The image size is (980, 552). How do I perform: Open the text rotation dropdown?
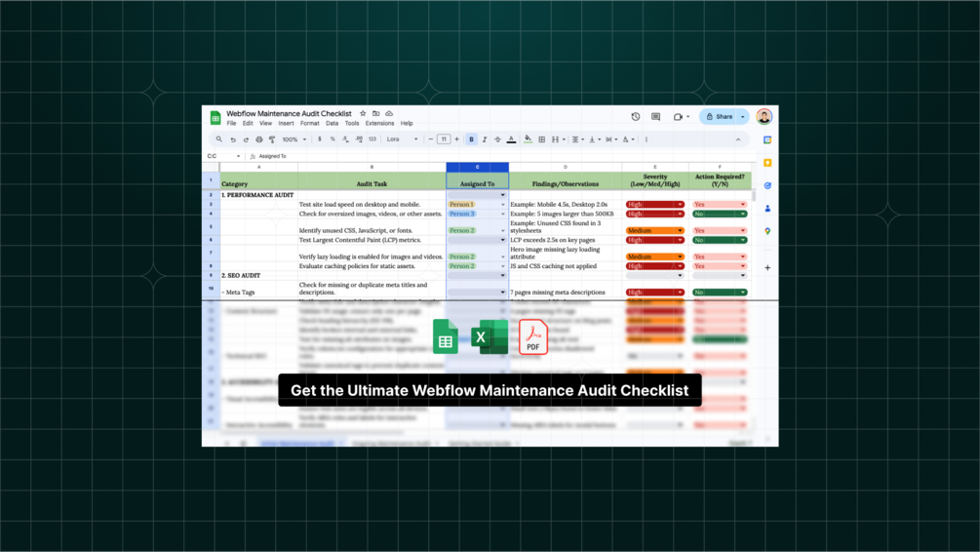tap(628, 139)
